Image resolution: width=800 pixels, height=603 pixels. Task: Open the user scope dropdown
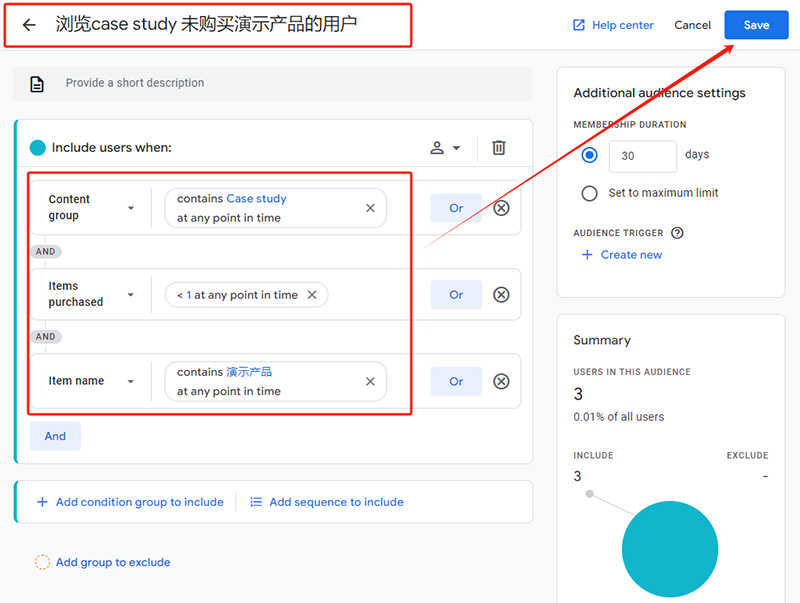[445, 148]
